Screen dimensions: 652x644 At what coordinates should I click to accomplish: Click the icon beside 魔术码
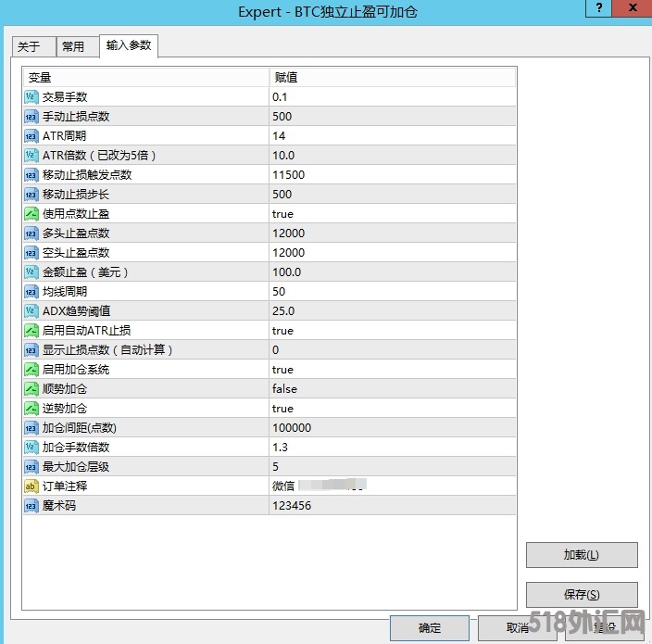(31, 505)
